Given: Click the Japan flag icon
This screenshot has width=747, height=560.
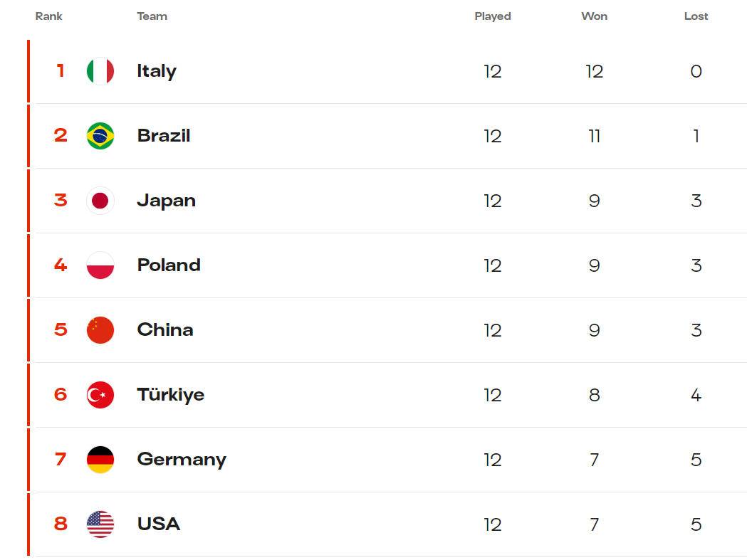Looking at the screenshot, I should [100, 201].
